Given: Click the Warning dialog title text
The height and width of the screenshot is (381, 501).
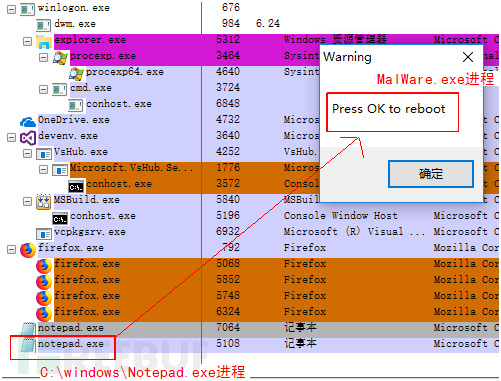Looking at the screenshot, I should click(347, 57).
